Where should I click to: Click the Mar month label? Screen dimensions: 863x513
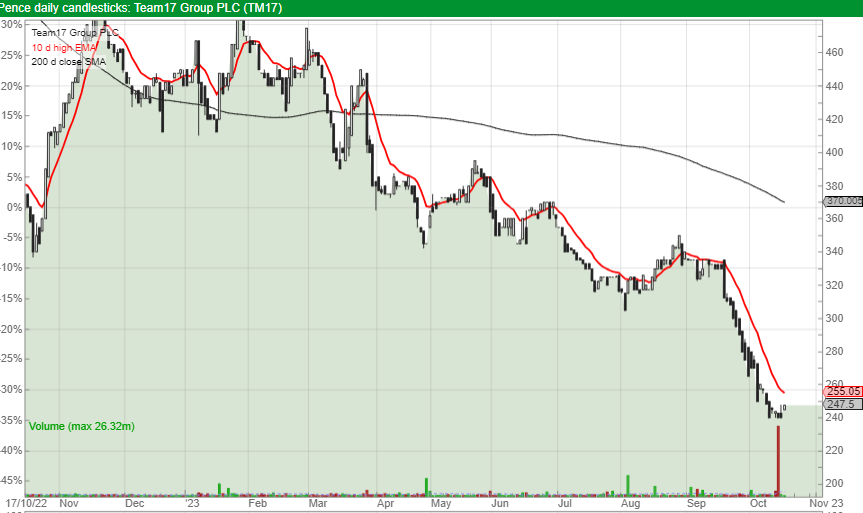click(318, 503)
